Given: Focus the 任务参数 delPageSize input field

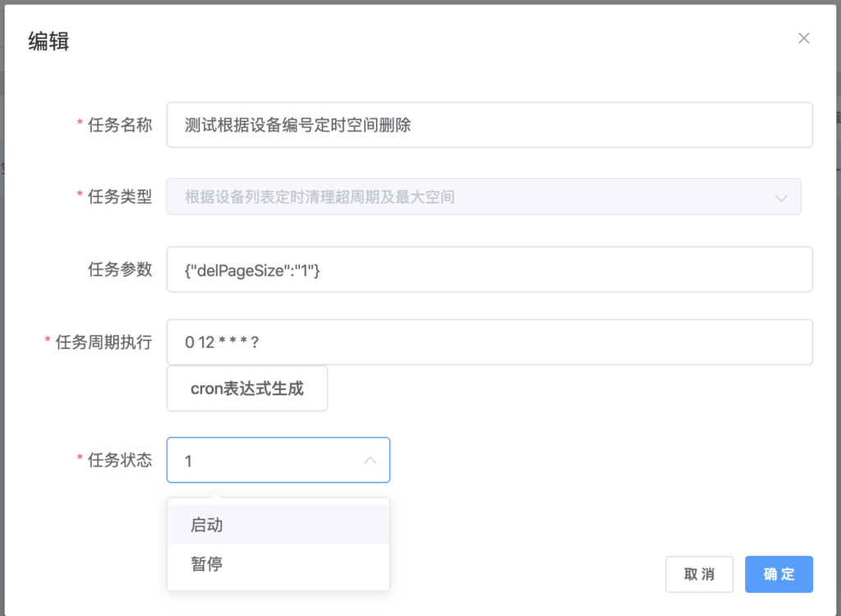Looking at the screenshot, I should pos(489,269).
